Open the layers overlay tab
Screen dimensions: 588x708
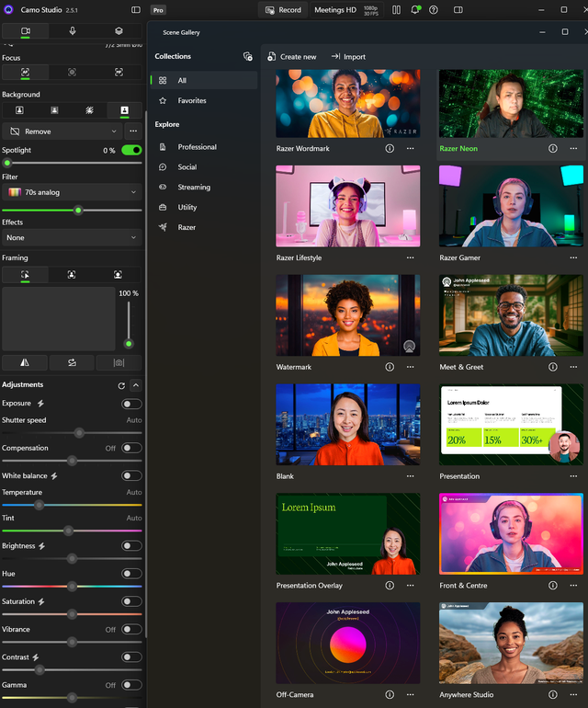[119, 31]
